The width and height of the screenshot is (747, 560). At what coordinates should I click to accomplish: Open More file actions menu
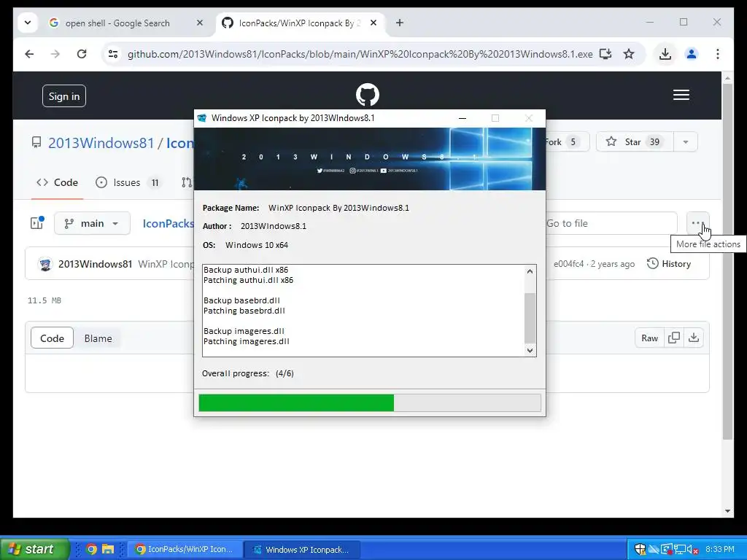pos(698,223)
